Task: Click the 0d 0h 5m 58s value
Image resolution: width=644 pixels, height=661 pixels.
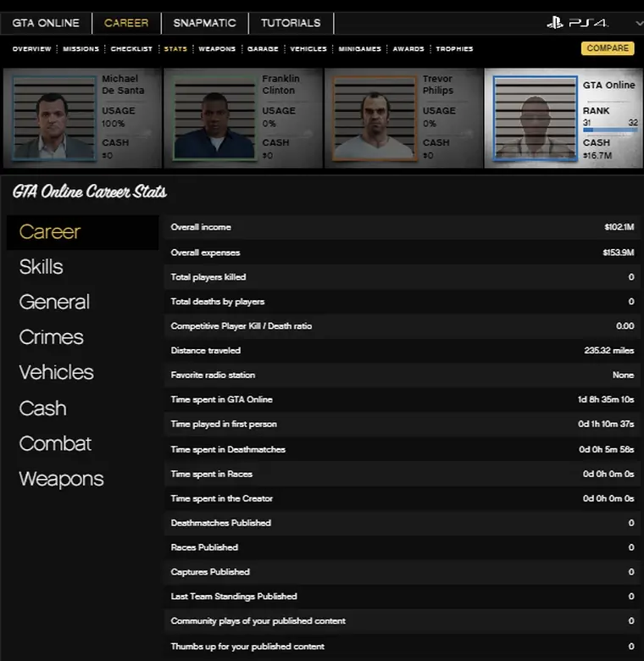Action: pos(607,449)
